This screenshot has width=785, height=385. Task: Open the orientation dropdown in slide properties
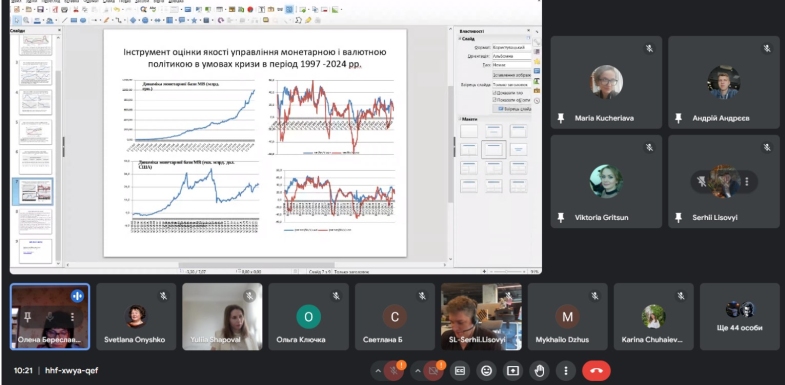511,56
